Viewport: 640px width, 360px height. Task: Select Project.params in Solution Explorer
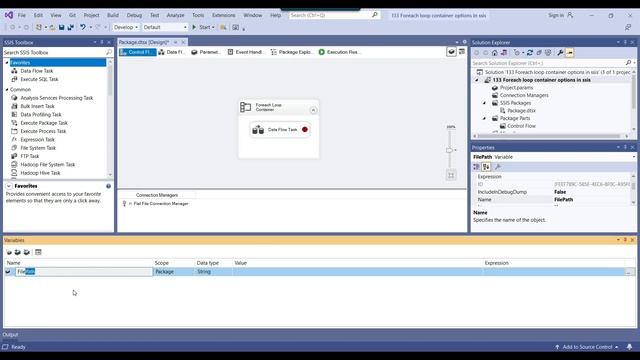516,88
